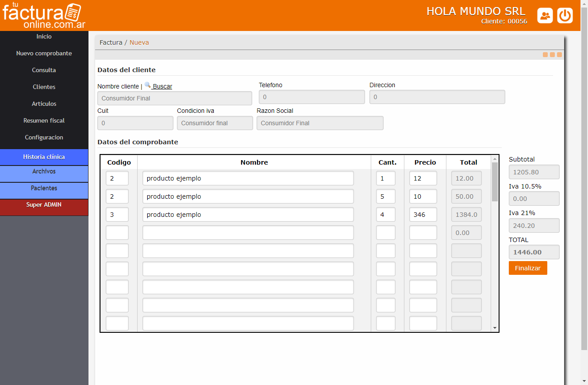This screenshot has height=385, width=588.
Task: Click the first empty Codigo field
Action: click(x=117, y=233)
